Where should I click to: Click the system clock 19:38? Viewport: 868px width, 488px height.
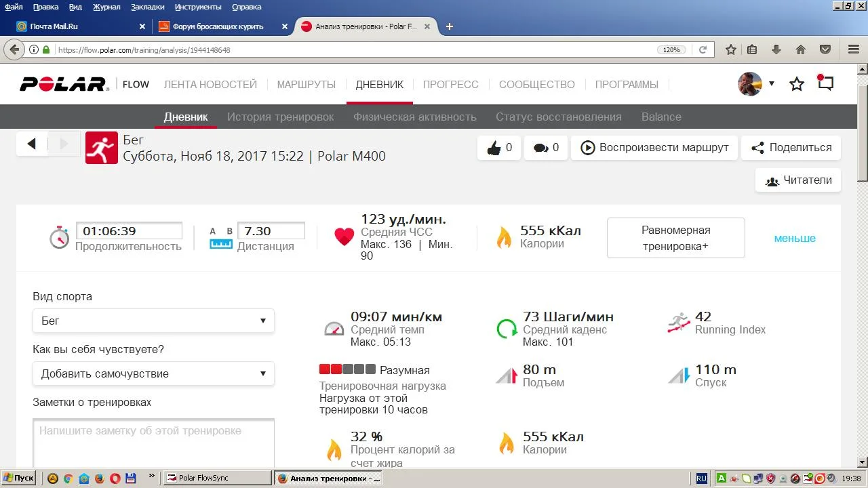coord(851,478)
